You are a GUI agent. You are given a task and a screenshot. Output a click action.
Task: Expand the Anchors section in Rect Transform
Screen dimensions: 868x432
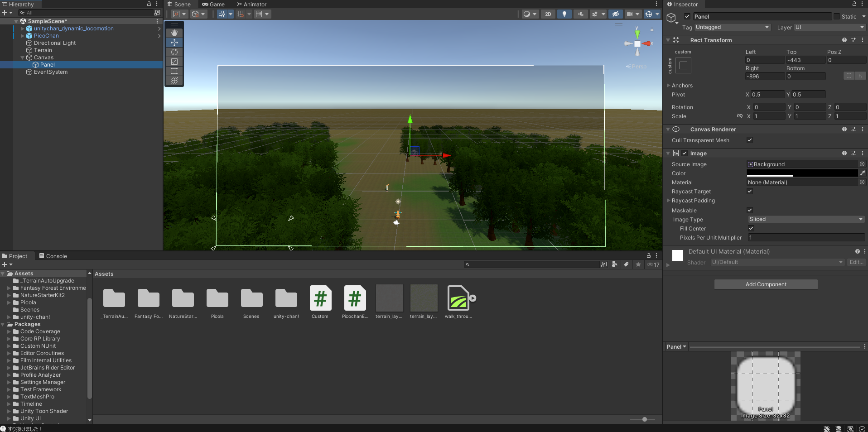pos(669,85)
